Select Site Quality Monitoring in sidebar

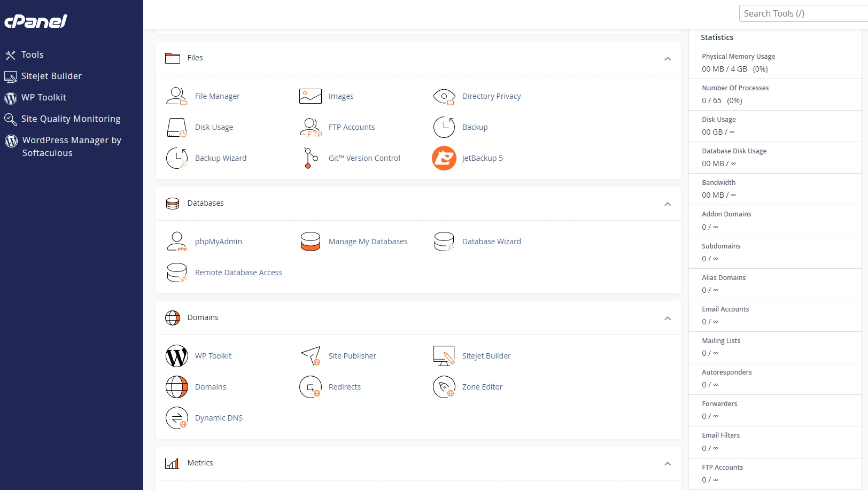pyautogui.click(x=72, y=119)
